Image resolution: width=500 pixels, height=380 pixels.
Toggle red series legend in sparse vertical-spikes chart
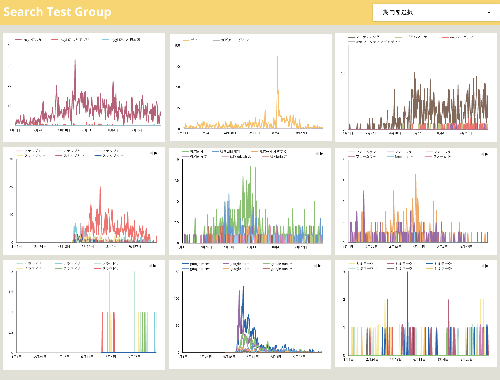106,268
